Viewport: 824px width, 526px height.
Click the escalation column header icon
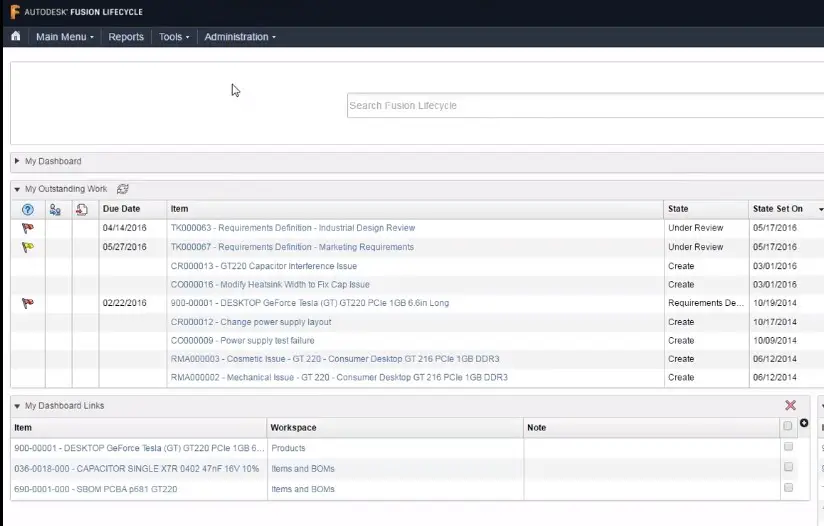coord(82,210)
